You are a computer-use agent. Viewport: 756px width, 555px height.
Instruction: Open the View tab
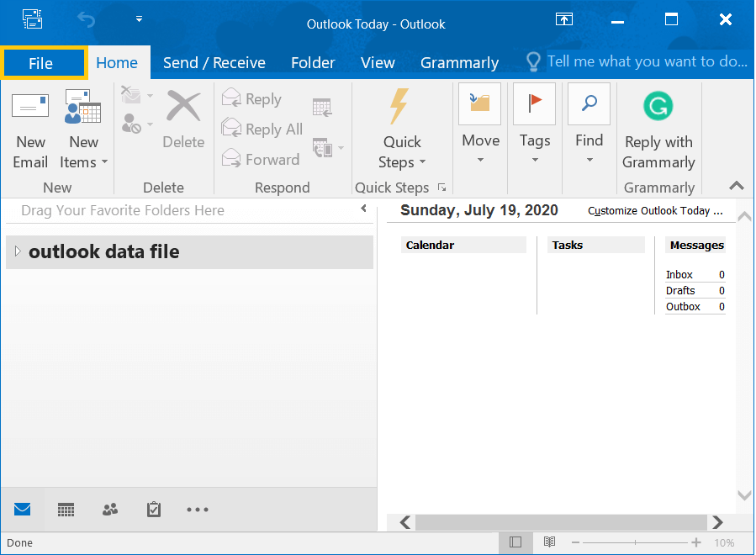(378, 63)
